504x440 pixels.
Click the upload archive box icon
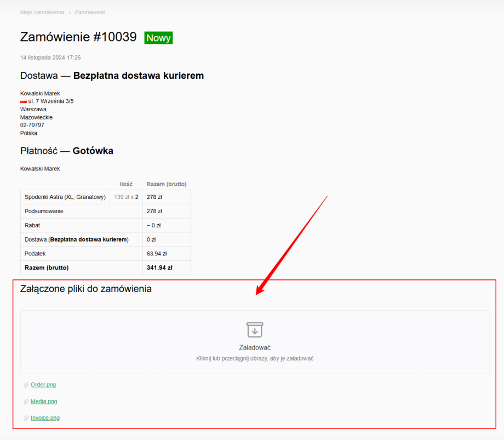[x=254, y=330]
